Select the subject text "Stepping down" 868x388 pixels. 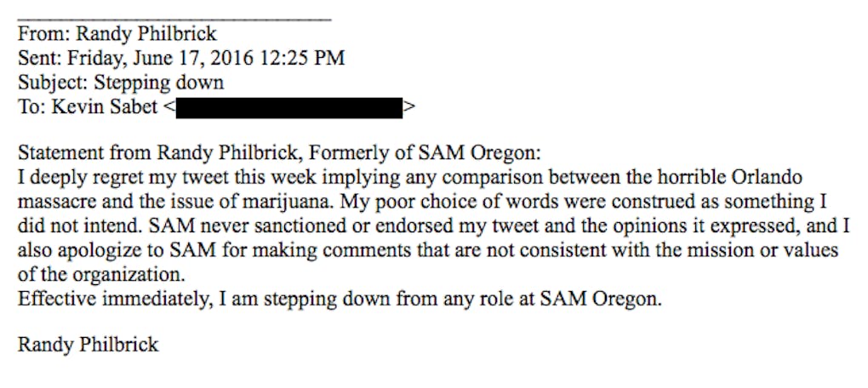pos(159,83)
